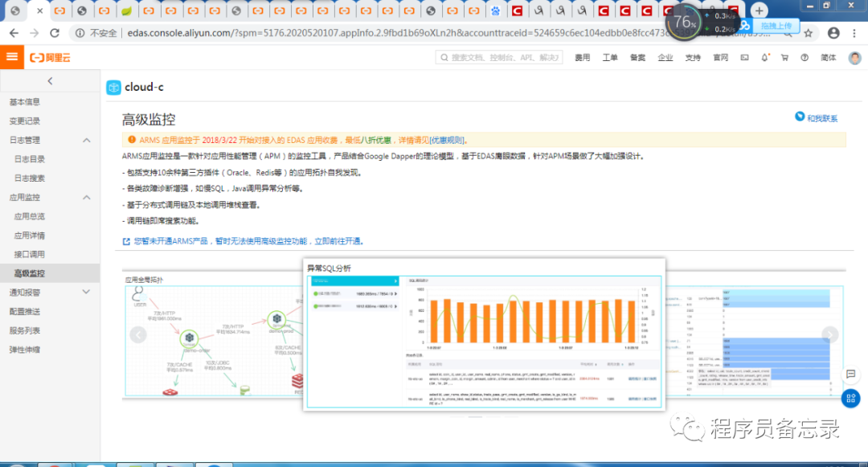Click the external link icon before ARMS activation
This screenshot has width=868, height=467.
click(x=126, y=241)
